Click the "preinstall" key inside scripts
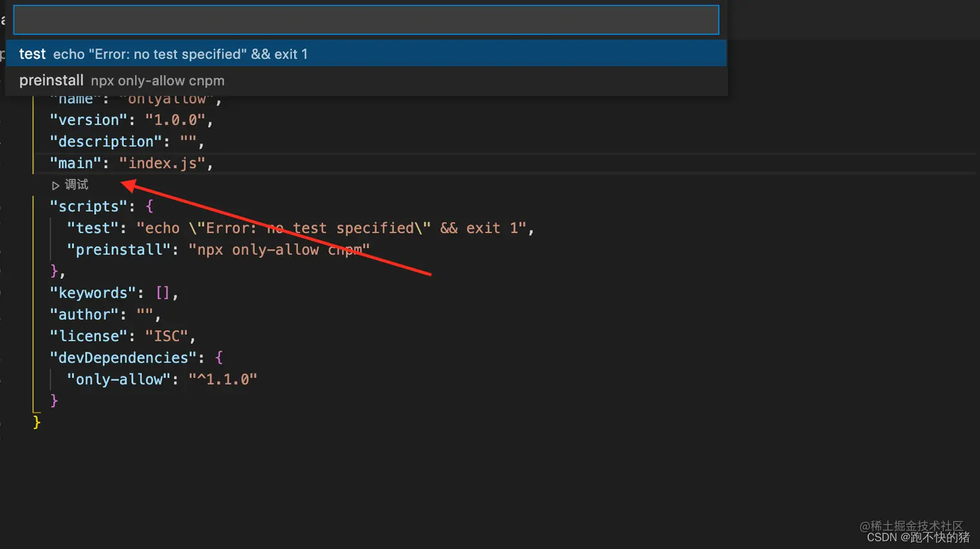The image size is (980, 549). coord(119,250)
